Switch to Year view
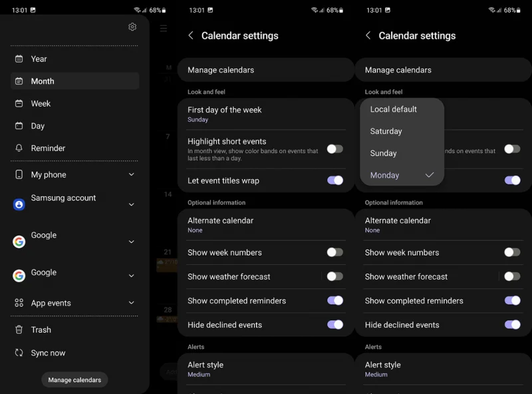The height and width of the screenshot is (394, 532). click(74, 59)
